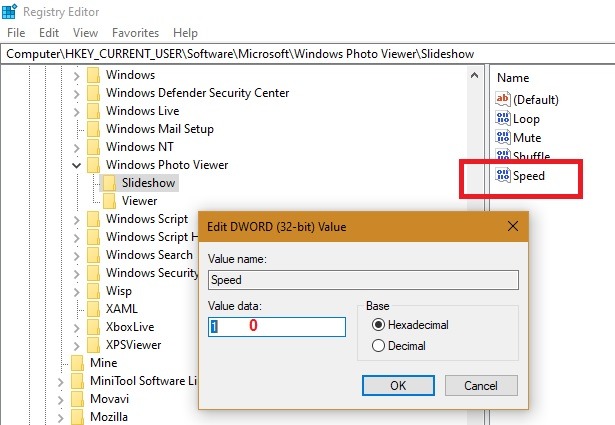This screenshot has height=425, width=615.
Task: Select the Windows Script Host key label
Action: tap(152, 237)
